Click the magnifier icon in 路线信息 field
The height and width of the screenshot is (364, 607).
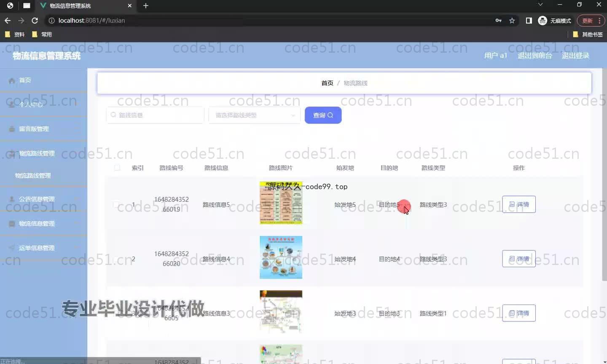tap(113, 115)
